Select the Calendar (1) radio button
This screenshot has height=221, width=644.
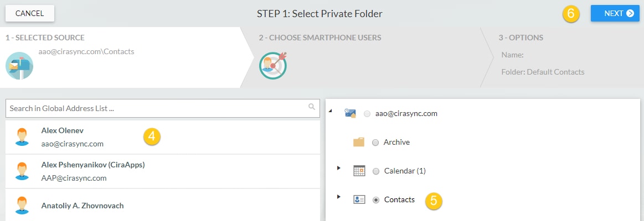point(376,171)
